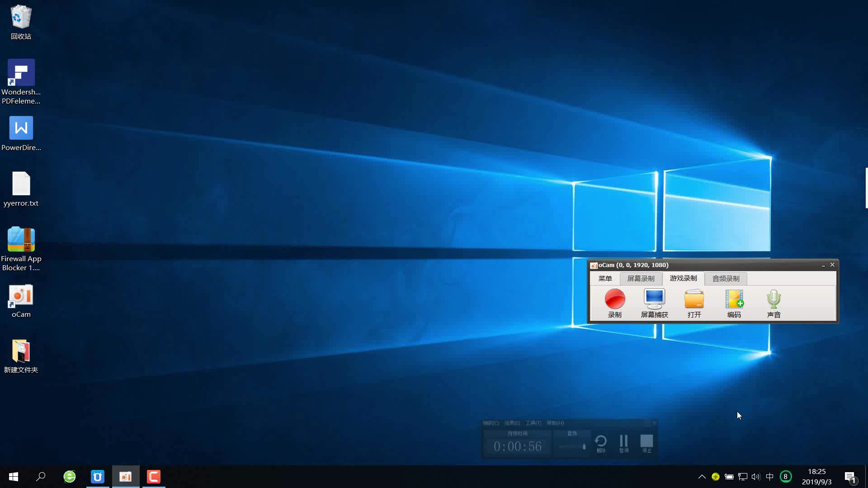Switch to the 屏幕录制 tab
This screenshot has width=868, height=488.
point(641,278)
